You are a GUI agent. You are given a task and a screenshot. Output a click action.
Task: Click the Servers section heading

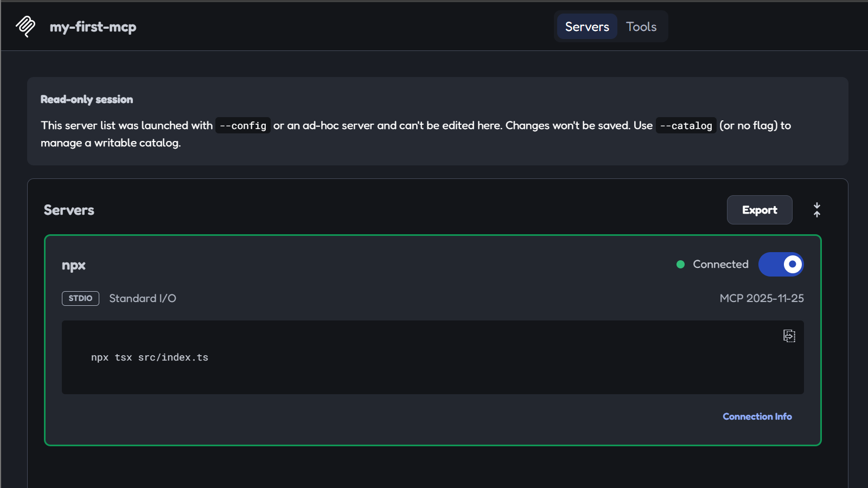(x=69, y=210)
